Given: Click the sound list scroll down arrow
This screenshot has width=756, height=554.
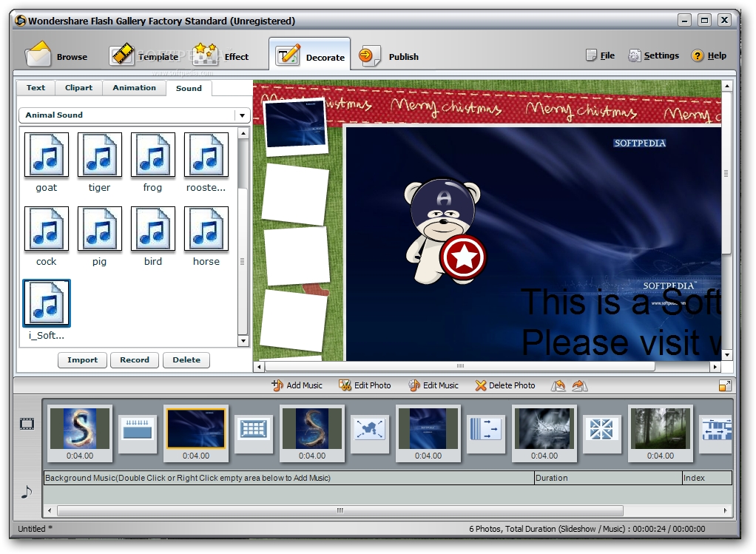Looking at the screenshot, I should pyautogui.click(x=243, y=341).
